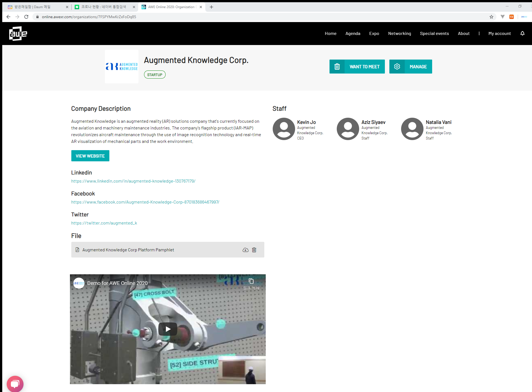
Task: Open the Facebook page link
Action: (145, 202)
